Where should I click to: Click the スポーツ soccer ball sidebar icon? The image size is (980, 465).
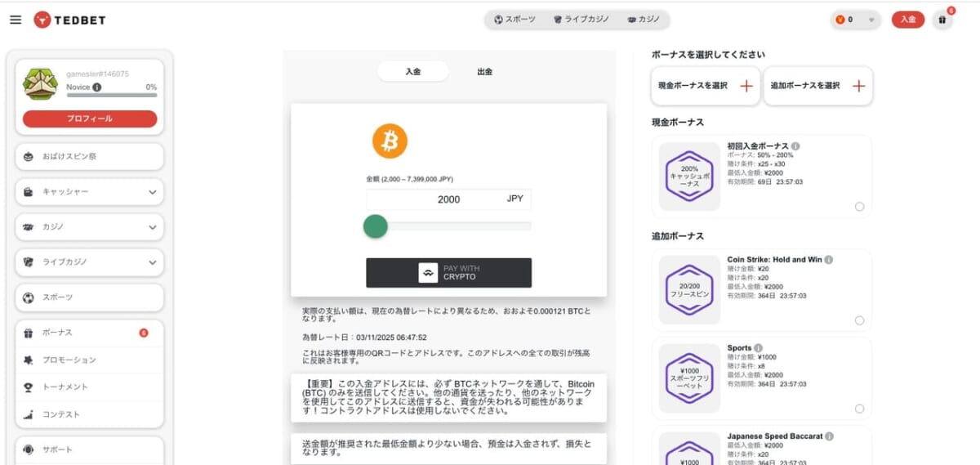29,297
